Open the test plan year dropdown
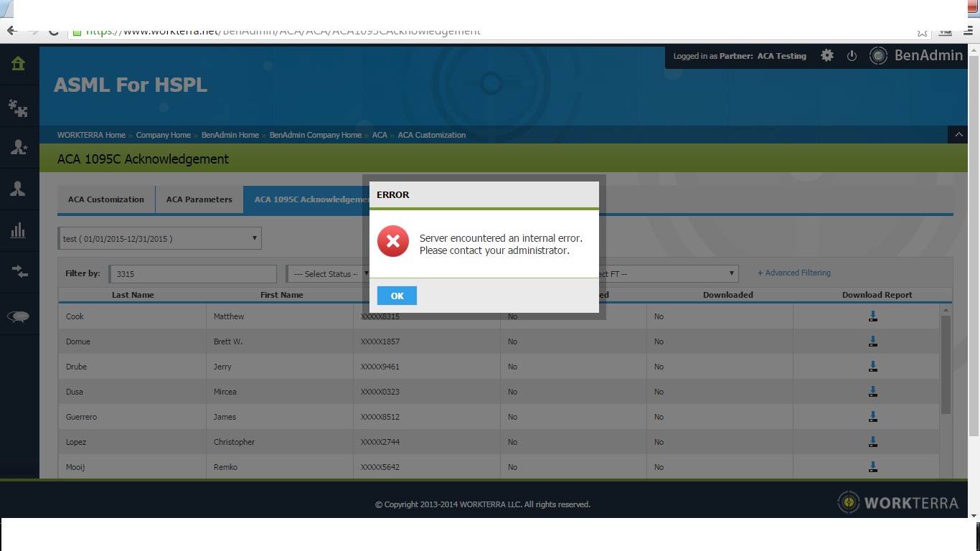Image resolution: width=980 pixels, height=551 pixels. [159, 238]
